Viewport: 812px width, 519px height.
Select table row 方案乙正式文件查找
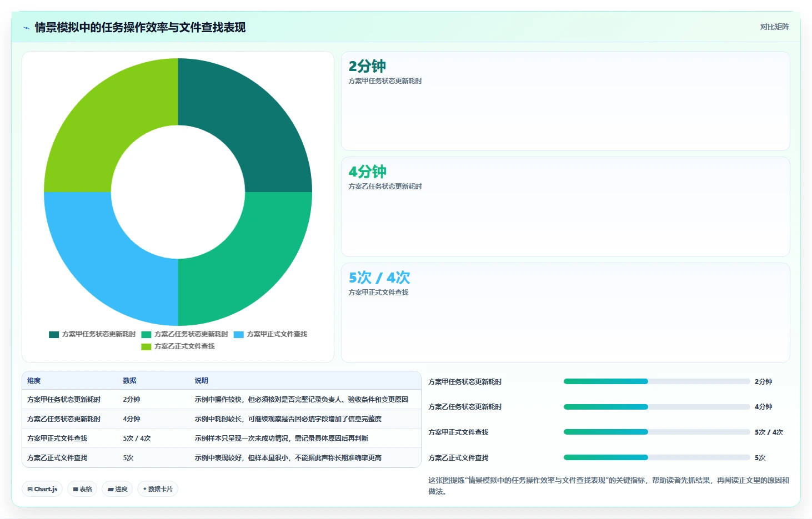click(x=222, y=458)
